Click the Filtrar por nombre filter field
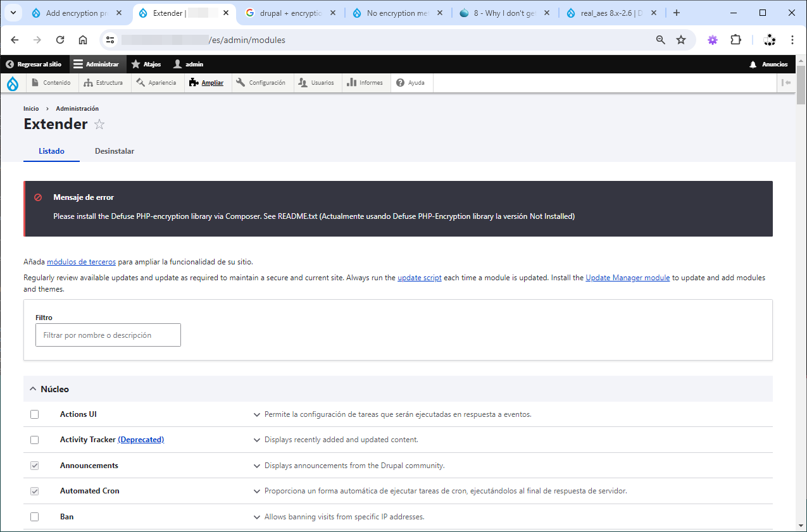 [x=108, y=335]
